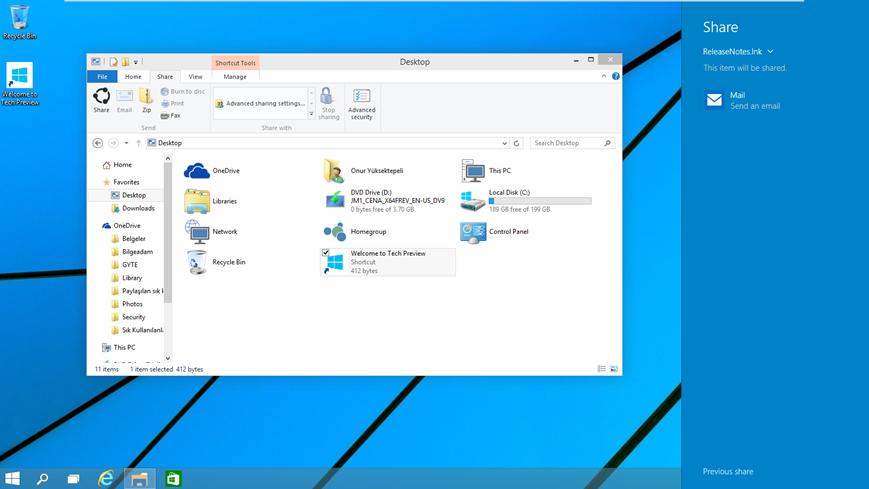The height and width of the screenshot is (489, 869).
Task: Click Burn to disc
Action: pyautogui.click(x=182, y=91)
